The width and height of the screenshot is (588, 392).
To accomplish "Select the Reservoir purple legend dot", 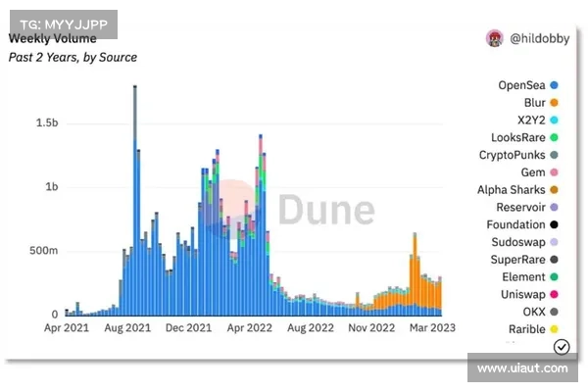I will [554, 208].
